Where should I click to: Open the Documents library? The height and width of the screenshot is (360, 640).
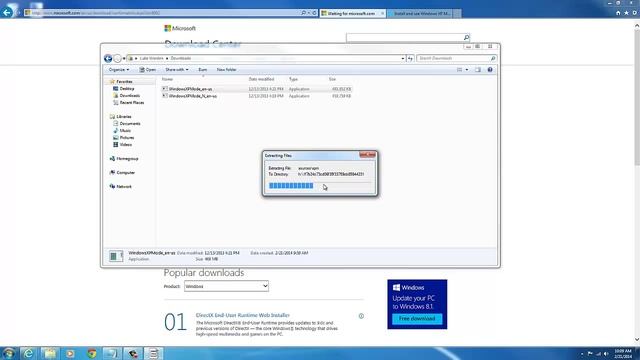pyautogui.click(x=130, y=124)
